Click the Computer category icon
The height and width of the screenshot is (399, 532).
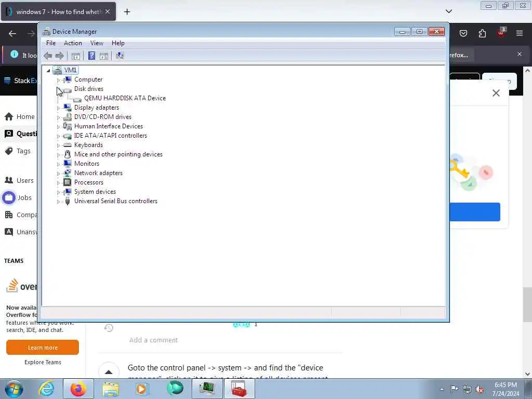67,79
